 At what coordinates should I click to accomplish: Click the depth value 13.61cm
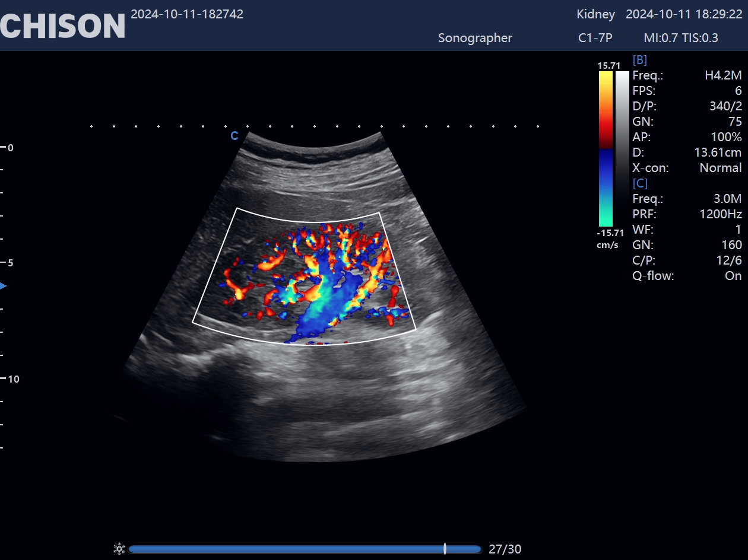pos(718,152)
